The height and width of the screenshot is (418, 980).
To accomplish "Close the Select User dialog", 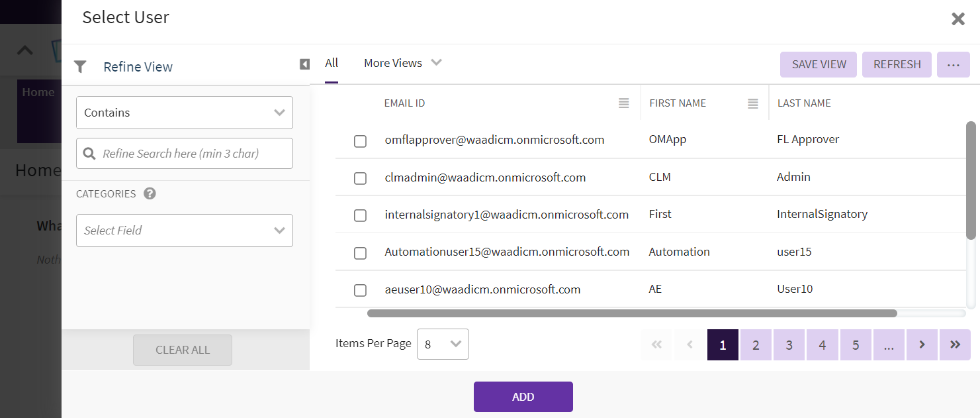I will click(958, 19).
